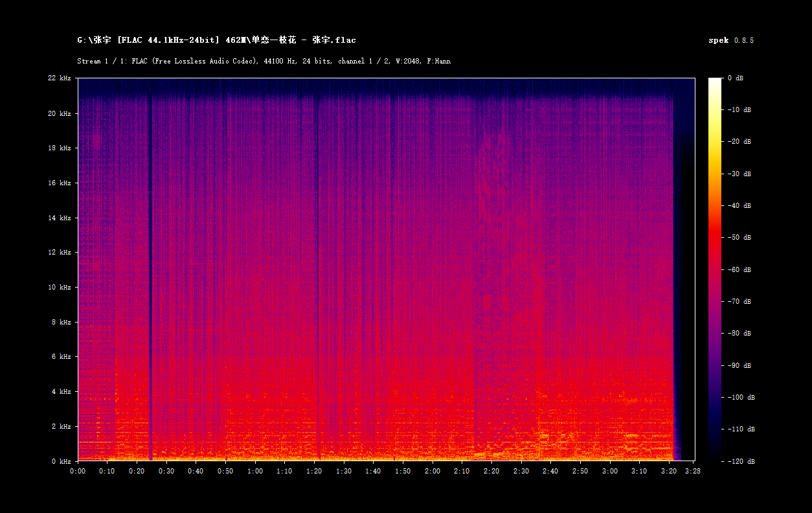812x513 pixels.
Task: Click the 0 dB legend label
Action: pos(736,78)
